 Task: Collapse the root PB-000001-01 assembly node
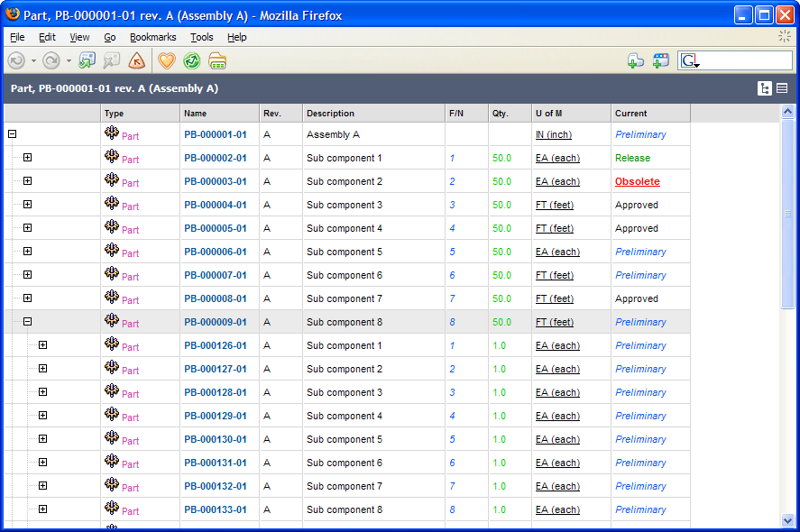coord(12,134)
